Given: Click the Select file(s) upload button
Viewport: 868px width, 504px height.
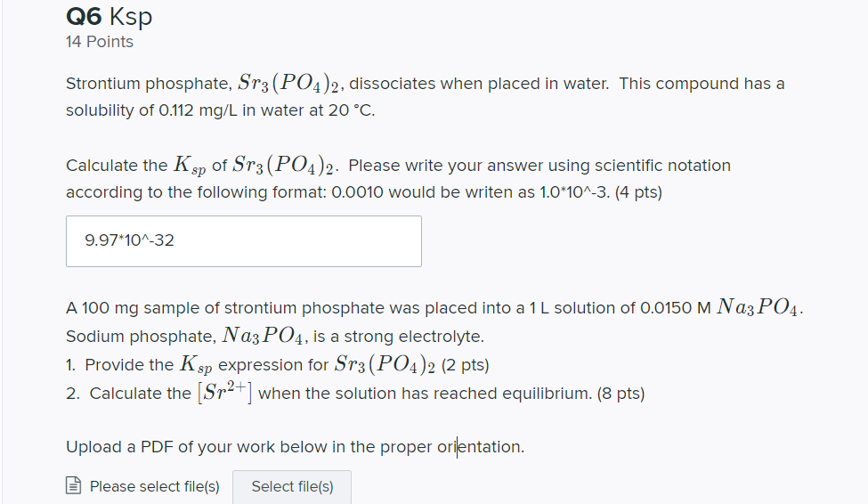Looking at the screenshot, I should click(x=292, y=487).
